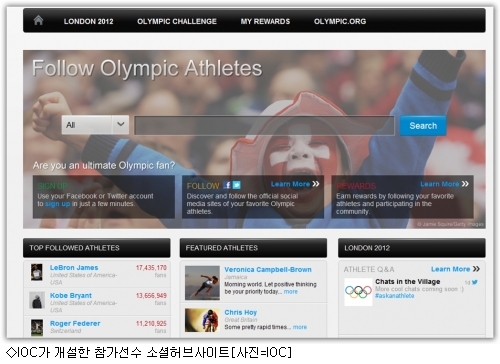Expand the All category dropdown

[x=95, y=125]
